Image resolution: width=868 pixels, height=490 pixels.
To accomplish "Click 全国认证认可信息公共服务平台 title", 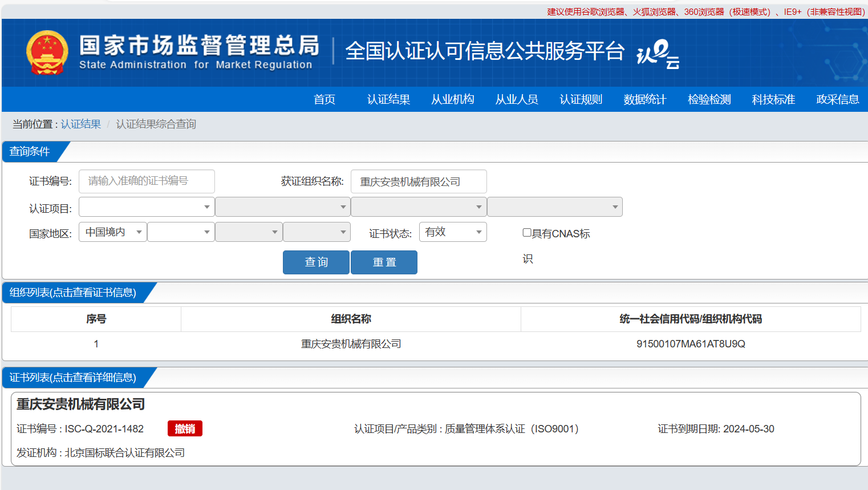I will point(485,51).
